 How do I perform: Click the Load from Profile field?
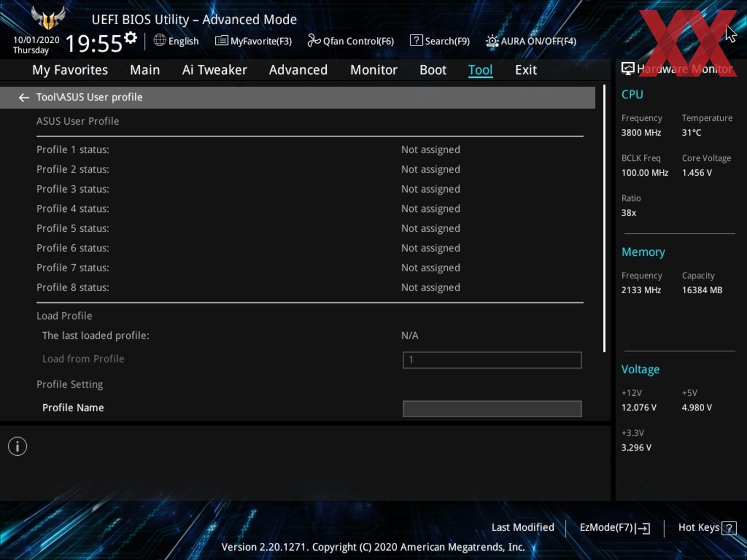coord(492,360)
